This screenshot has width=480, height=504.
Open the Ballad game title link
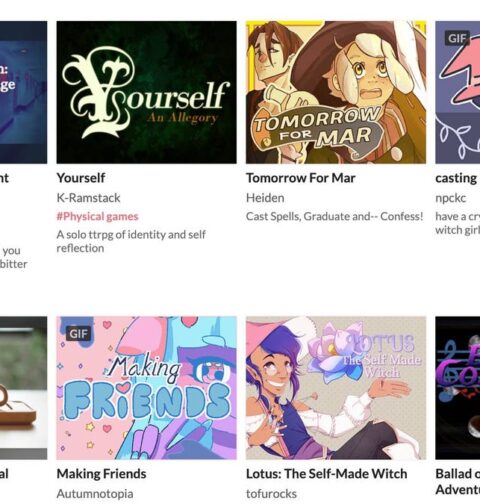click(x=458, y=482)
